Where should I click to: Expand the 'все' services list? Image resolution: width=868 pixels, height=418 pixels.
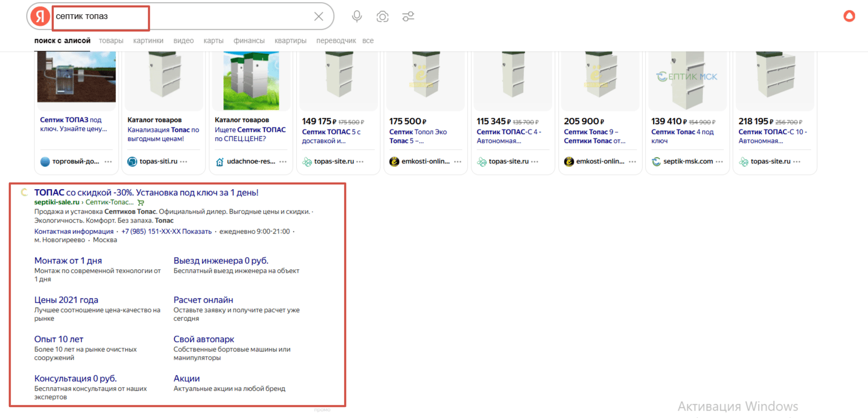pos(368,40)
